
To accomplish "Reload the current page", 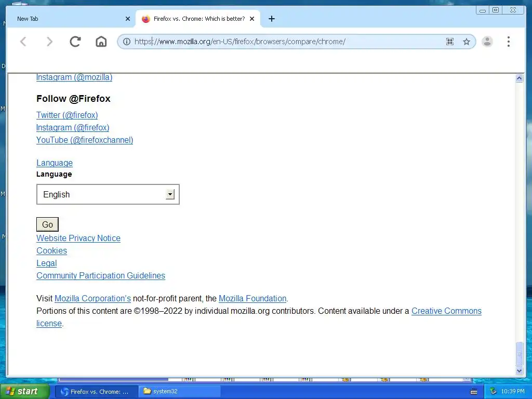I will (x=75, y=42).
